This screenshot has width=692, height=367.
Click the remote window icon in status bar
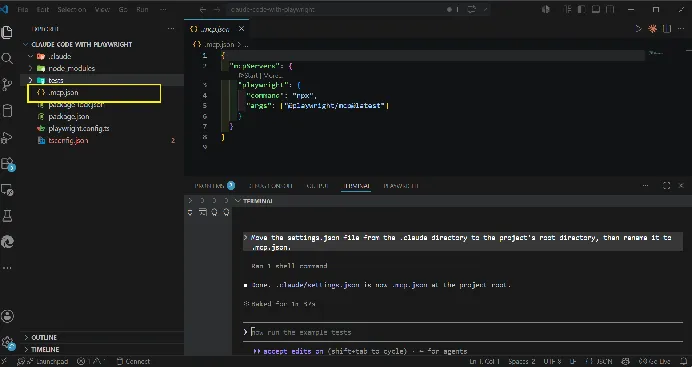[4, 361]
